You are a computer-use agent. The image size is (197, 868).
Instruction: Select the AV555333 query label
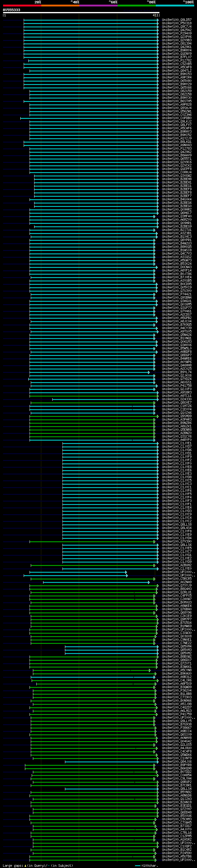click(x=11, y=10)
